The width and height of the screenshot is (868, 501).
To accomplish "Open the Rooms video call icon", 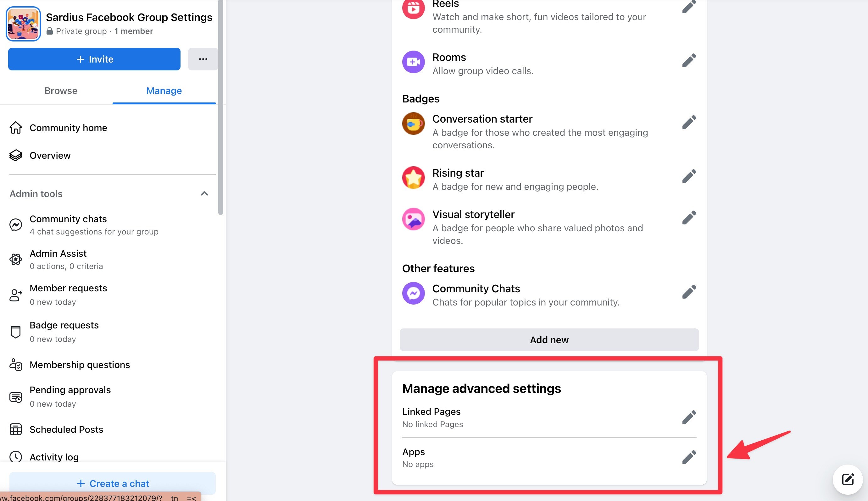I will [413, 62].
